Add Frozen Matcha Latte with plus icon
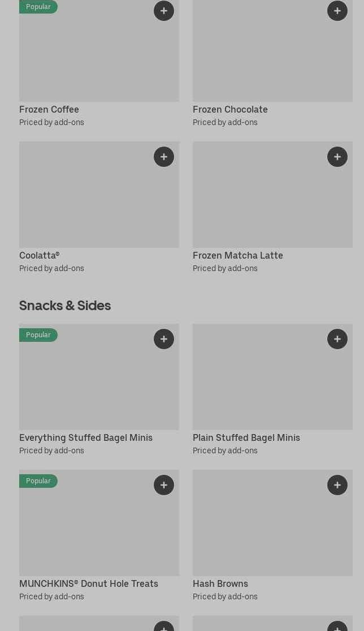Image resolution: width=364 pixels, height=631 pixels. 337,157
